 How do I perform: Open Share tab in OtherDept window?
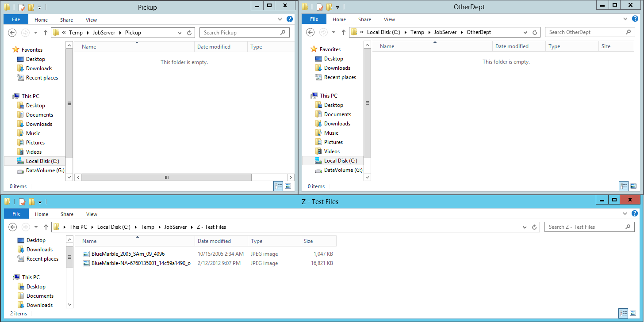click(x=364, y=19)
